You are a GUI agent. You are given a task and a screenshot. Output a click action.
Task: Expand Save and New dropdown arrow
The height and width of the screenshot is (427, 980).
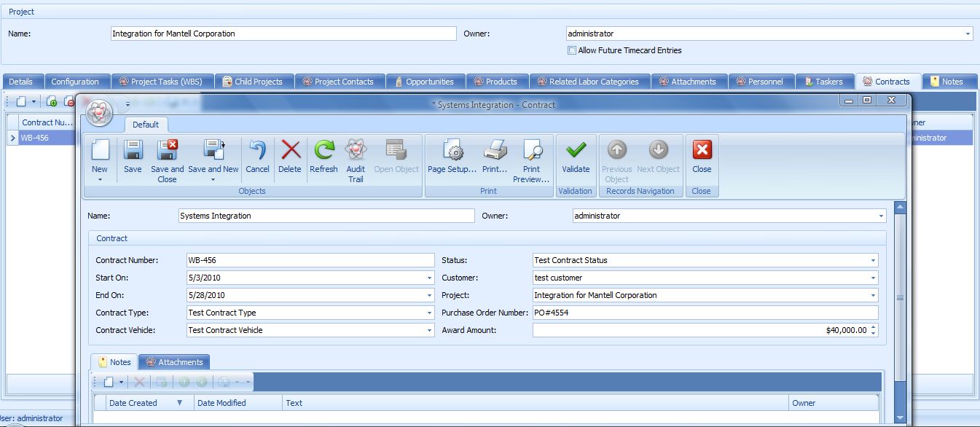213,179
